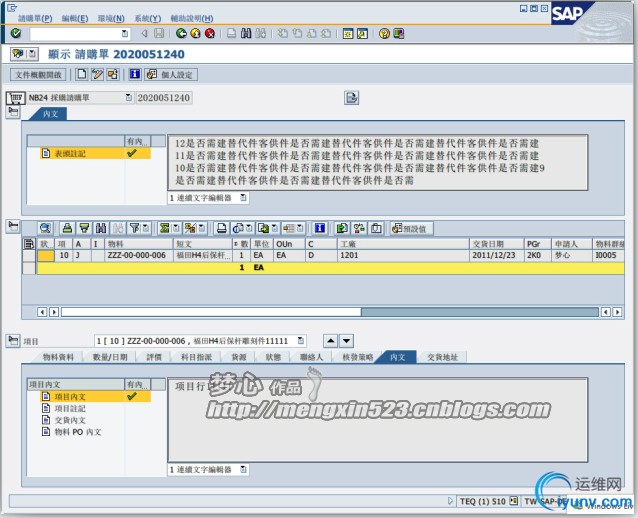Image resolution: width=638 pixels, height=518 pixels.
Task: Click the 文件概觀開啟 button
Action: point(38,74)
